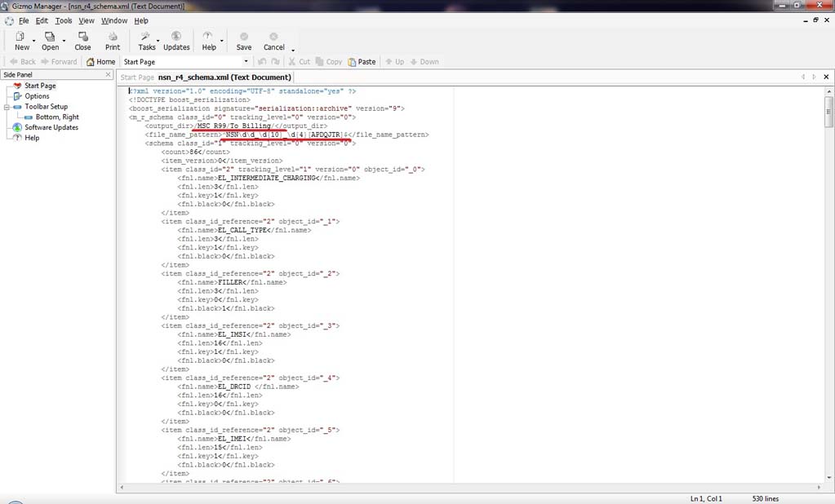Click the Open file toolbar icon
The height and width of the screenshot is (504, 835).
point(50,38)
